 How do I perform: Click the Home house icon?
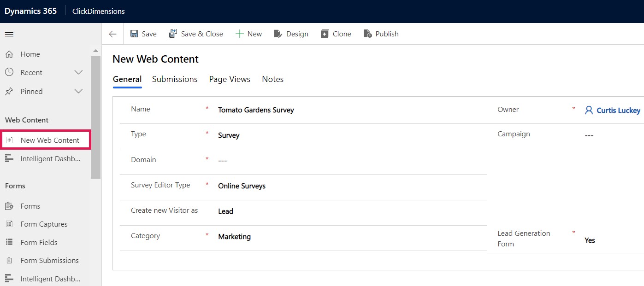pyautogui.click(x=9, y=54)
